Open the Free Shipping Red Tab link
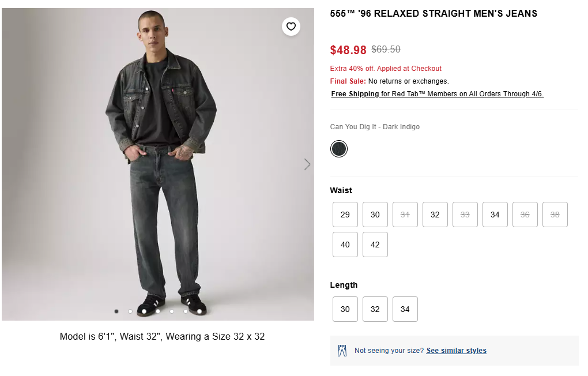The height and width of the screenshot is (376, 588). 437,94
